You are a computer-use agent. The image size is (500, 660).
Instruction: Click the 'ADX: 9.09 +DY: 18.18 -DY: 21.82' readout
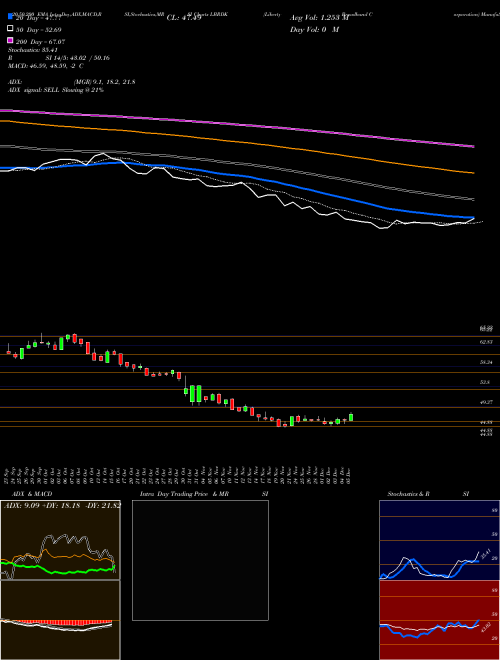(62, 505)
